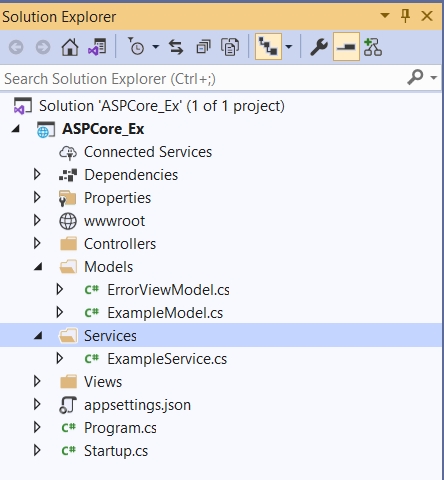Sync with Active Document arrows icon

(x=176, y=47)
